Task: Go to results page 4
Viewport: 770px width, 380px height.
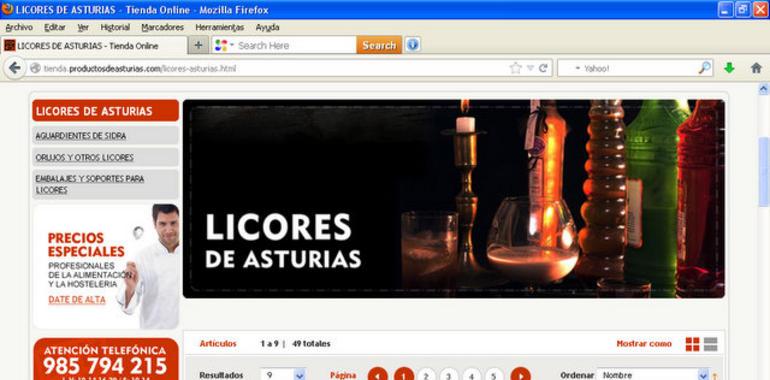Action: click(x=471, y=376)
